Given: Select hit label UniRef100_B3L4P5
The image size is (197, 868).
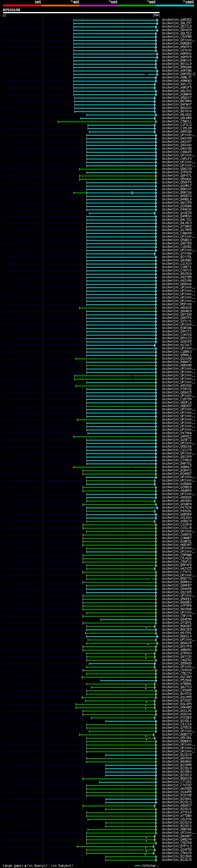Looking at the screenshot, I should coord(177,704).
